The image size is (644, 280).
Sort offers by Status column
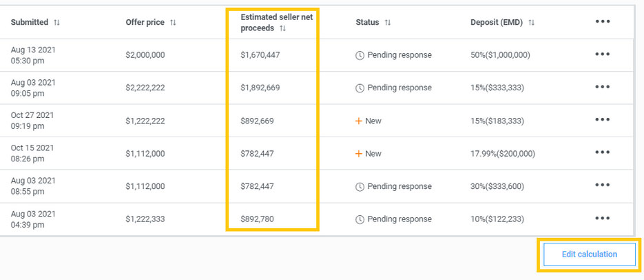pyautogui.click(x=388, y=23)
